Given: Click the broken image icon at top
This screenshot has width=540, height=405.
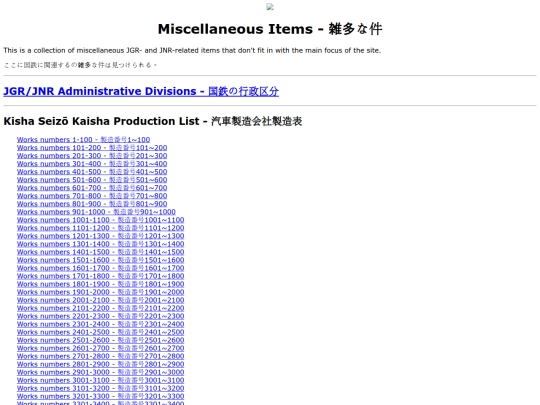Looking at the screenshot, I should 270,7.
